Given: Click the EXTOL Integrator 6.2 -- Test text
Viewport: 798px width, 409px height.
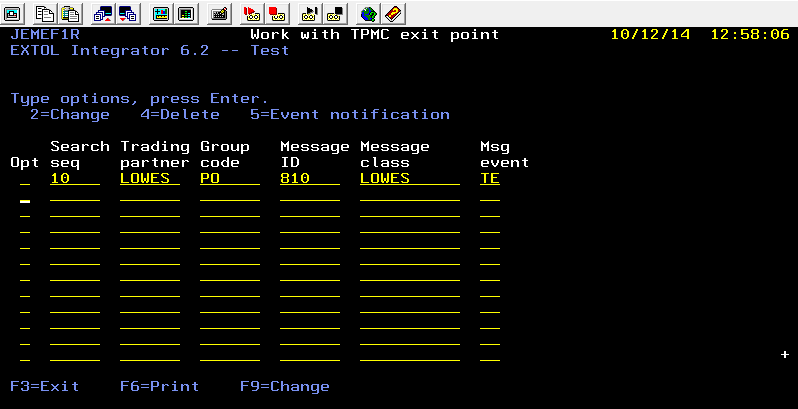Looking at the screenshot, I should click(x=150, y=51).
